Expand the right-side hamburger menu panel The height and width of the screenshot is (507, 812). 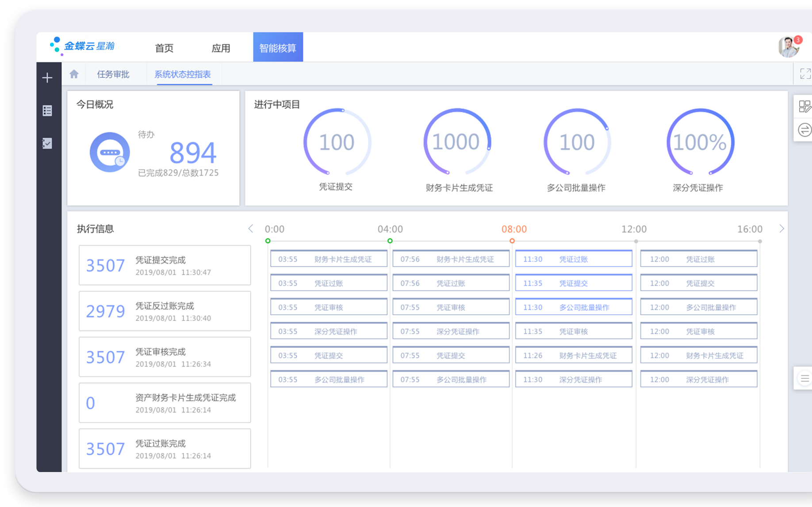pos(804,378)
